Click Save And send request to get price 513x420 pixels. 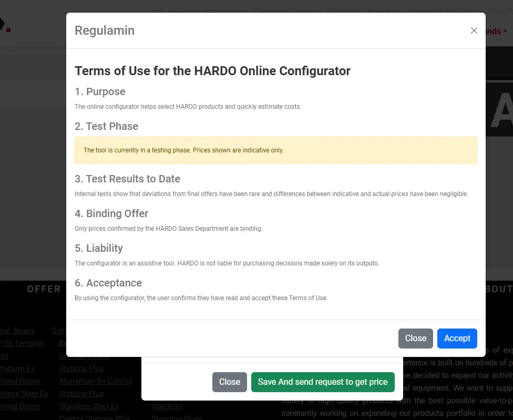(322, 382)
